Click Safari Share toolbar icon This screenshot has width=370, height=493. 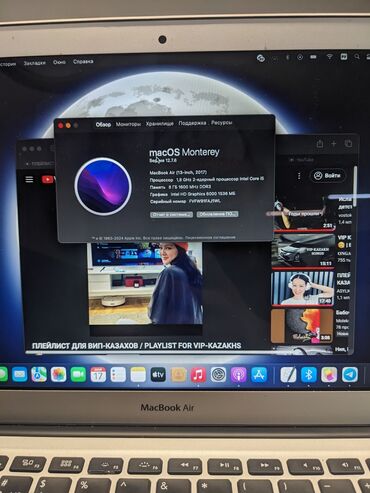[320, 144]
